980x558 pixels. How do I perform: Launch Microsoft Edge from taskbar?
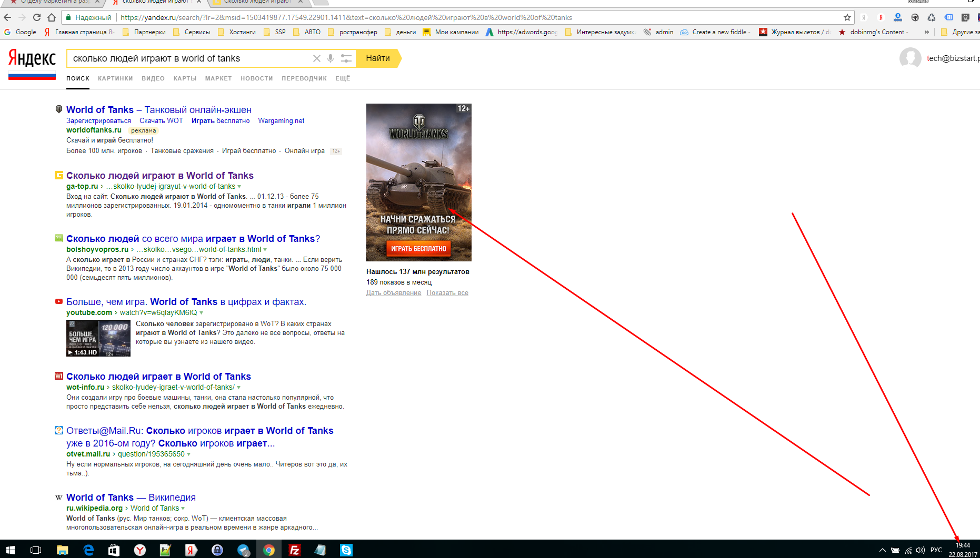coord(88,550)
